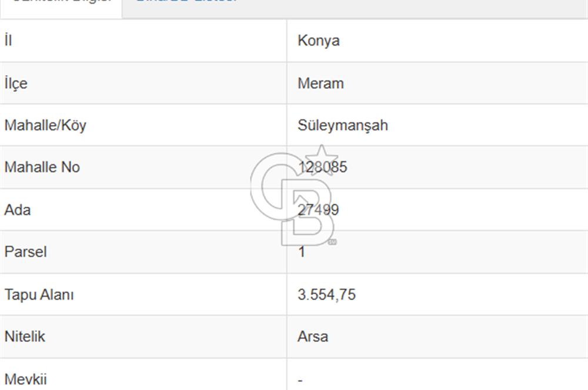588x390 pixels.
Task: Select the Parsel value 1
Action: coord(302,252)
